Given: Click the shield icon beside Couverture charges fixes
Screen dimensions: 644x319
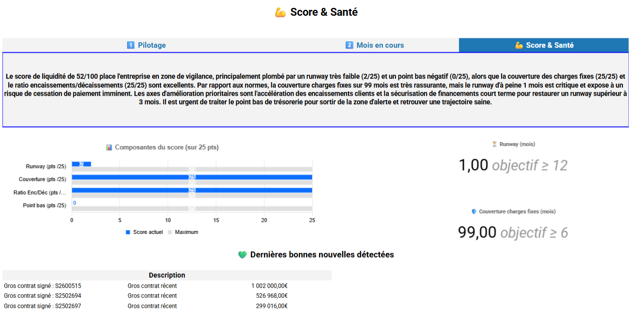Looking at the screenshot, I should (x=474, y=211).
